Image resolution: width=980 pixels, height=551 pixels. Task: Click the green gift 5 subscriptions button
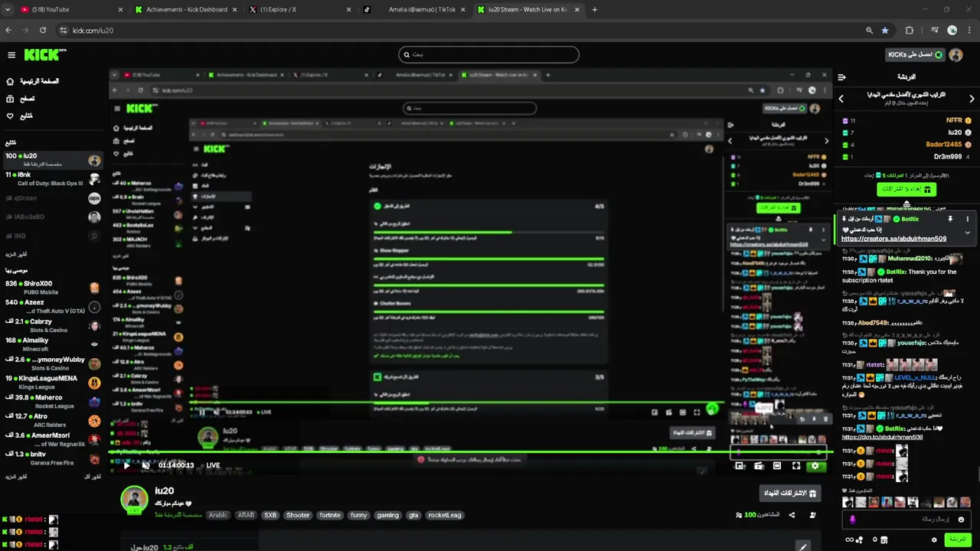coord(906,189)
